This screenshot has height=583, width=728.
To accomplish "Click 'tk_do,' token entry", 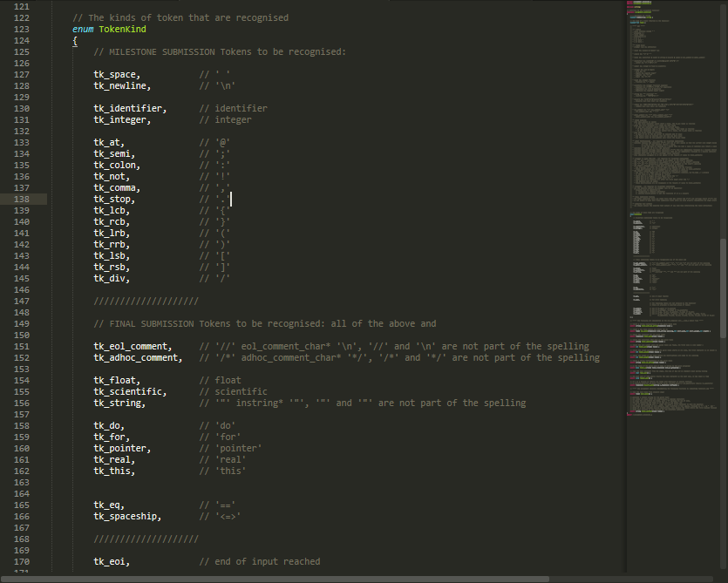I will coord(109,425).
